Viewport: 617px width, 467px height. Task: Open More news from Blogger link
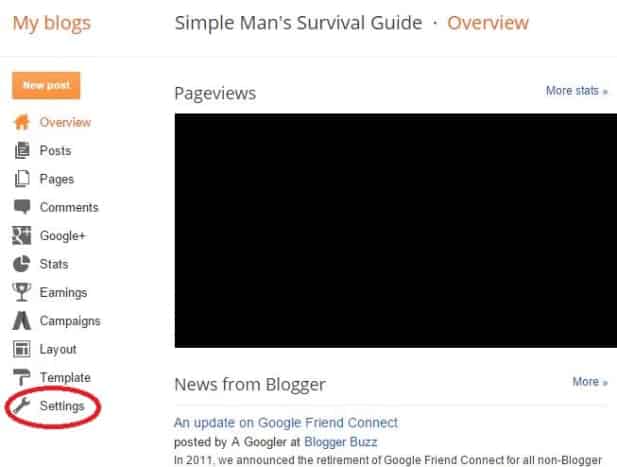pos(590,382)
